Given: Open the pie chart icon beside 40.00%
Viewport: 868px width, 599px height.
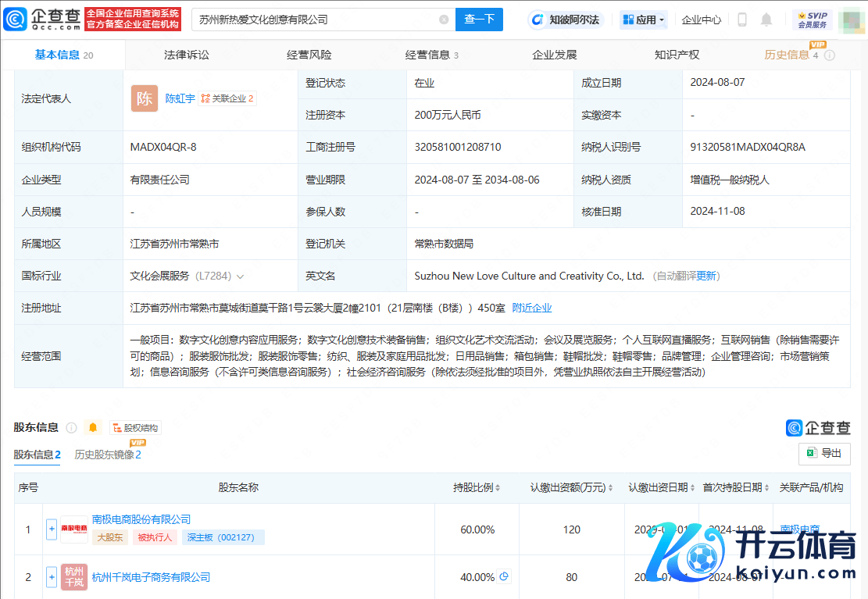Looking at the screenshot, I should 504,576.
